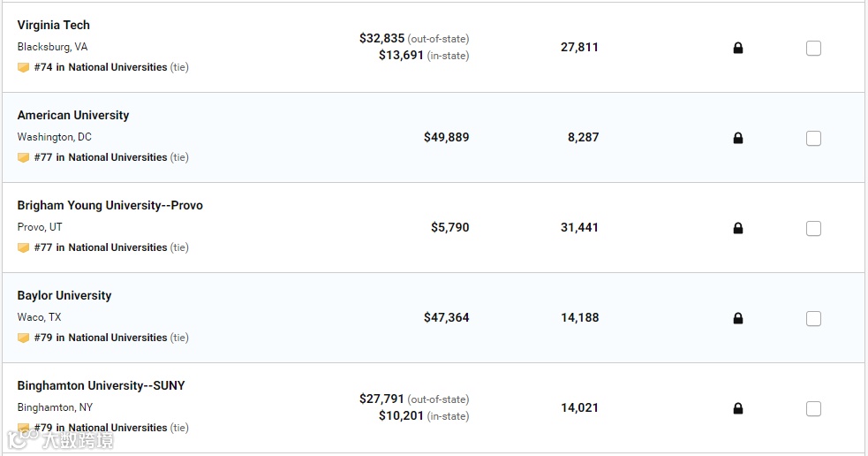Image resolution: width=868 pixels, height=456 pixels.
Task: Click the lock icon in American University row
Action: click(738, 138)
